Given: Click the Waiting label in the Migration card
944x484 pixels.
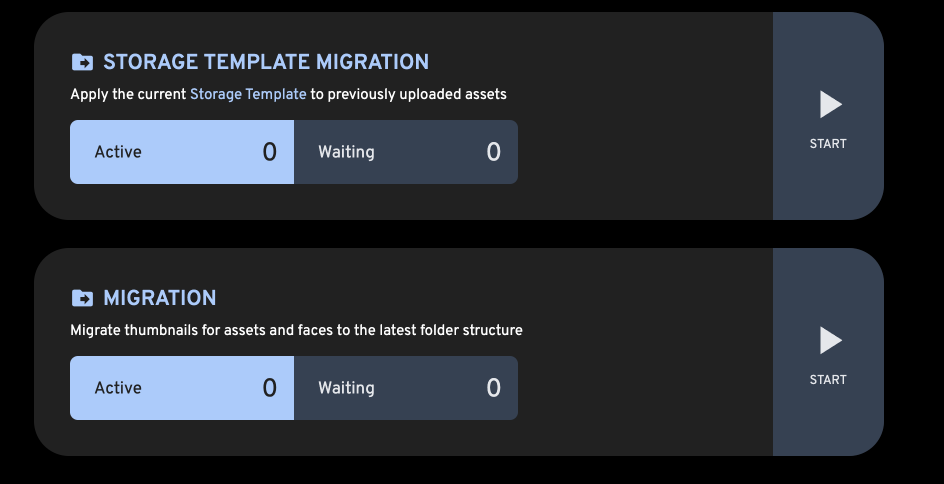Looking at the screenshot, I should click(346, 388).
